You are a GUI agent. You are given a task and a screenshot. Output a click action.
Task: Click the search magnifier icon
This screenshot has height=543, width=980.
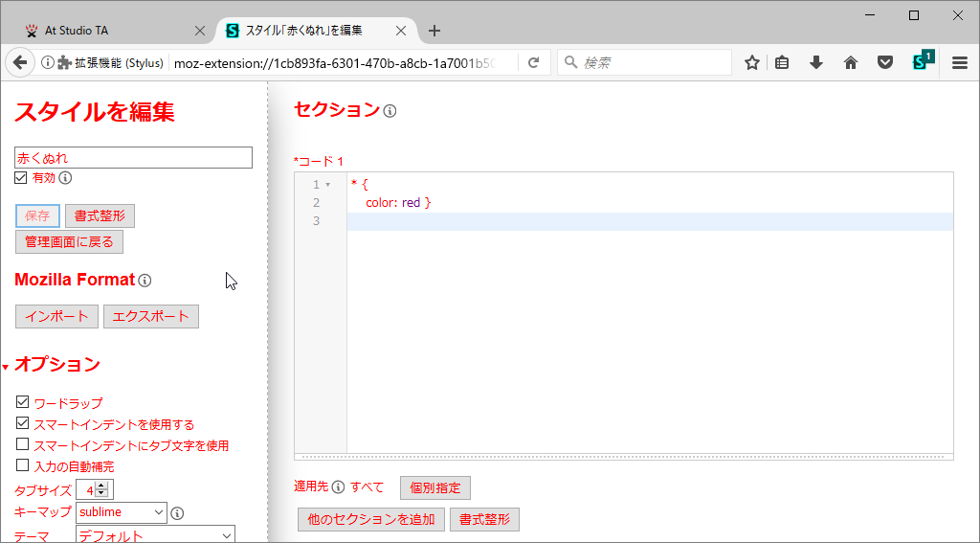tap(570, 62)
